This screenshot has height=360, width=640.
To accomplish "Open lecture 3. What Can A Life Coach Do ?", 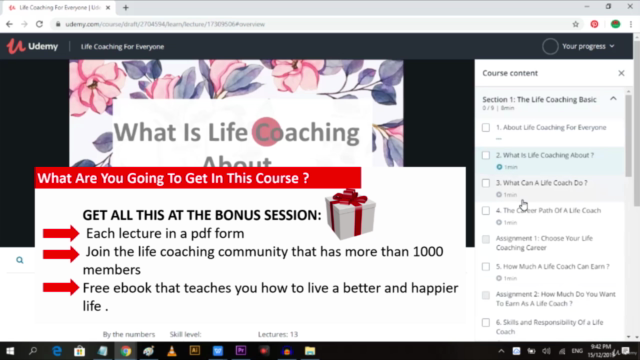I will [541, 183].
